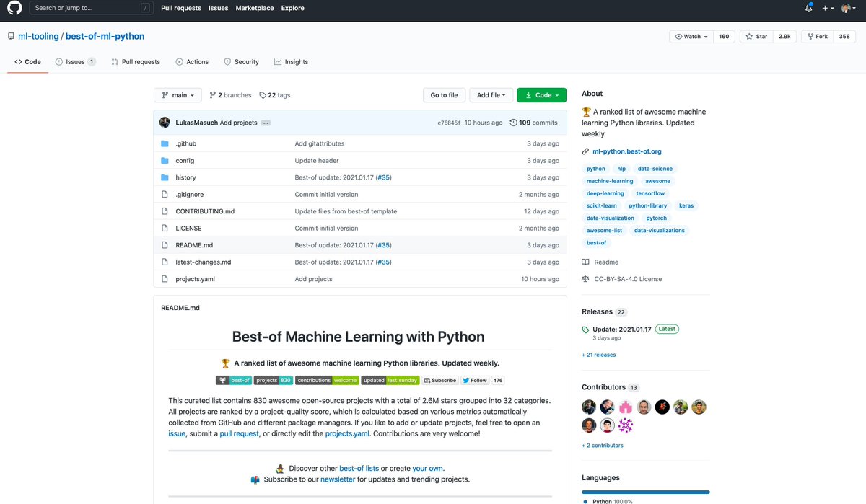
Task: Open the ml-tooling owner link
Action: coord(38,36)
